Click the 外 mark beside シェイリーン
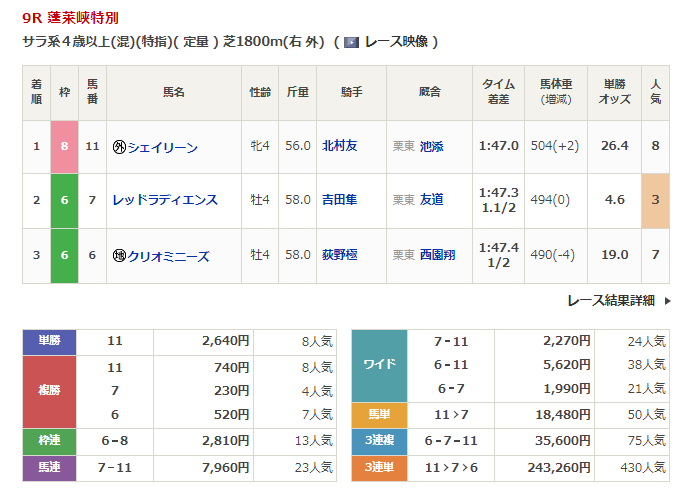The height and width of the screenshot is (488, 693). pyautogui.click(x=119, y=147)
